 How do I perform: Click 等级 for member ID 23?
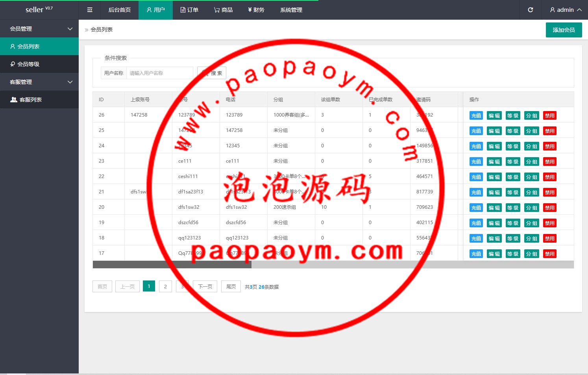click(512, 162)
